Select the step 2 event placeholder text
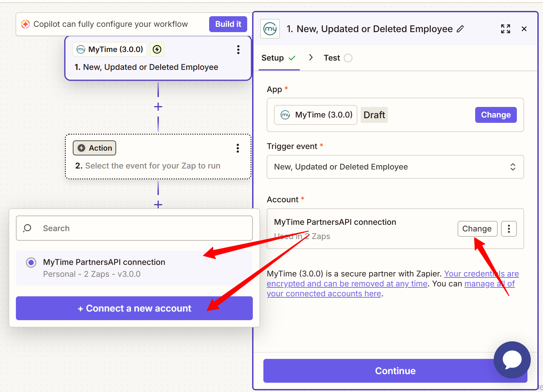Screen dimensions: 543x392 coord(153,166)
